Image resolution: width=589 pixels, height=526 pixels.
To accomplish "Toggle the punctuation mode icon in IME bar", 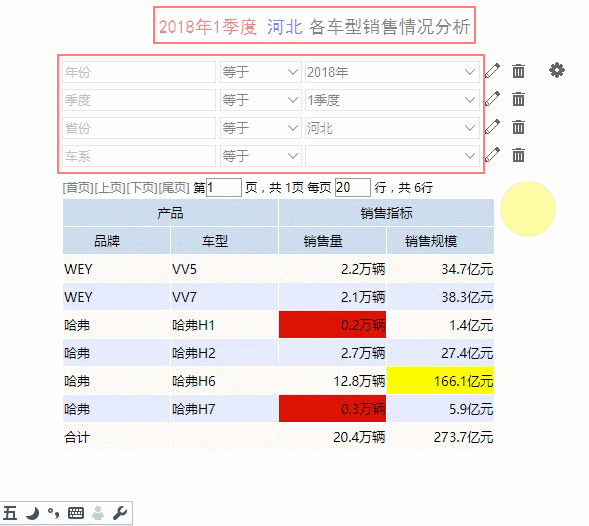I will [x=54, y=513].
